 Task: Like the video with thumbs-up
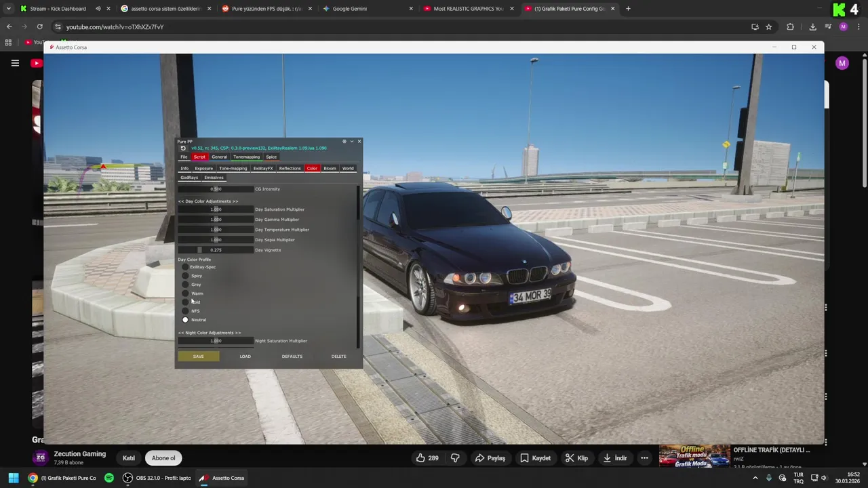(x=427, y=458)
